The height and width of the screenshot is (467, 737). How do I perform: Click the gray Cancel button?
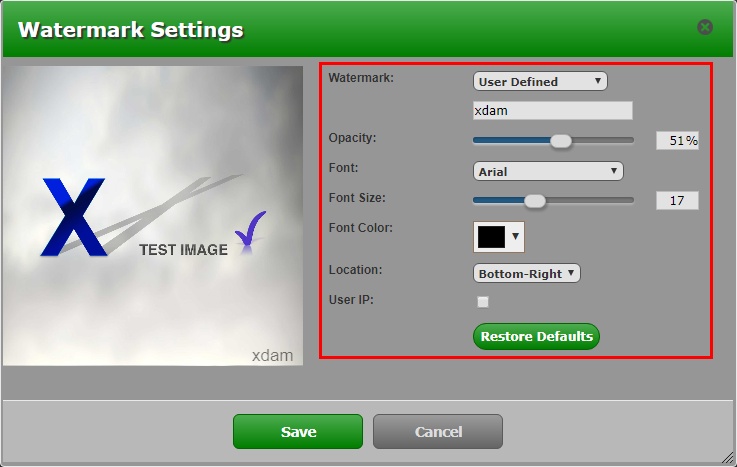438,432
